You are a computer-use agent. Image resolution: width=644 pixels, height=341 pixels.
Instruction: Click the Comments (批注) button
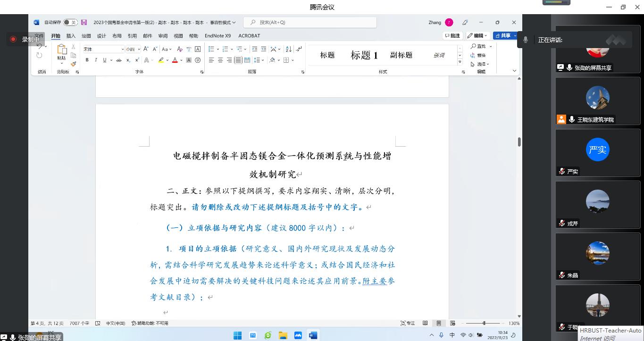pos(452,36)
